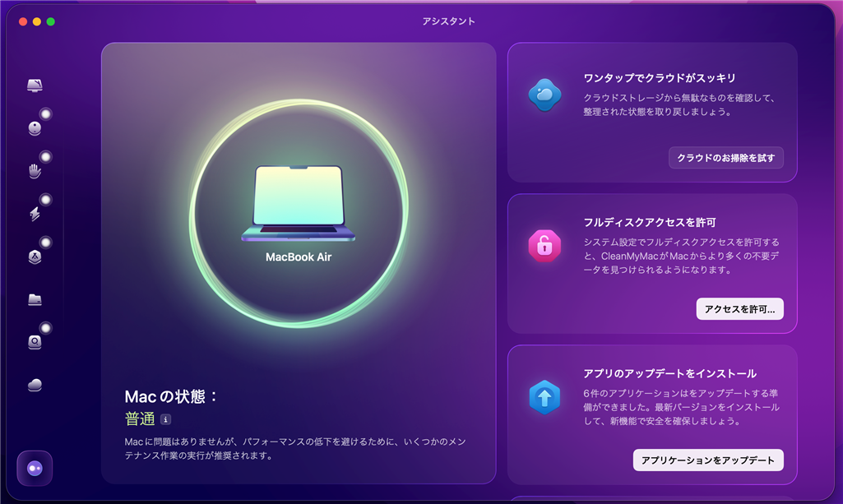The height and width of the screenshot is (504, 843).
Task: Open the Cloud Cleanup sidebar icon
Action: (x=35, y=385)
